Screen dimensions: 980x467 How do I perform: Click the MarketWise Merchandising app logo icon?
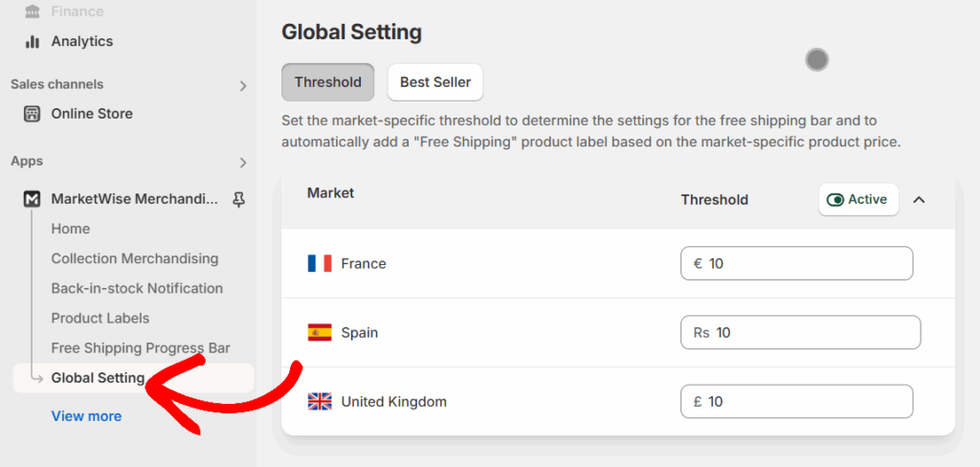click(33, 199)
